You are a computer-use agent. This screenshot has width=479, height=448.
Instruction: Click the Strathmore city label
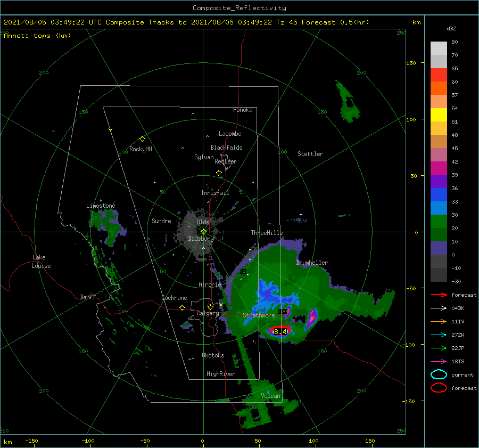click(x=259, y=315)
